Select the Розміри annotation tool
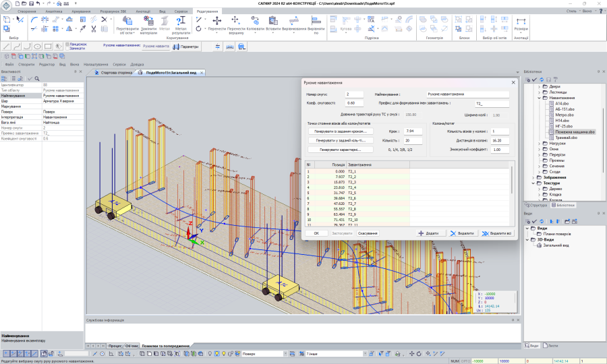The width and height of the screenshot is (607, 364). [x=521, y=22]
